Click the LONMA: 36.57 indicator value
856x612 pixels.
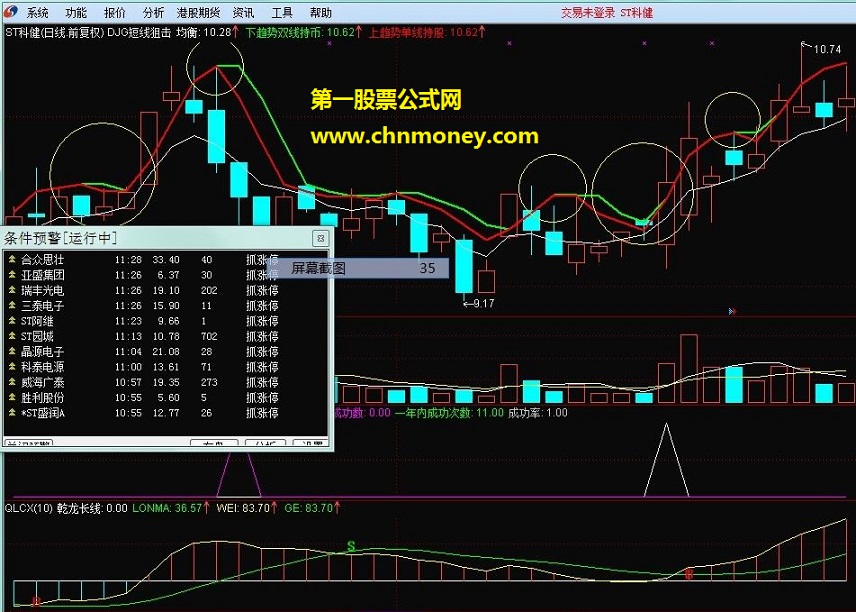click(171, 508)
